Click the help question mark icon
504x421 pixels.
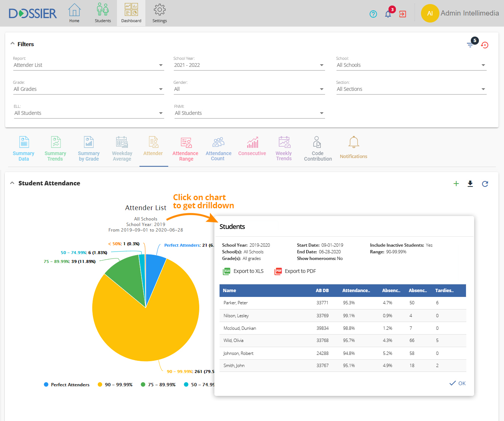click(373, 14)
